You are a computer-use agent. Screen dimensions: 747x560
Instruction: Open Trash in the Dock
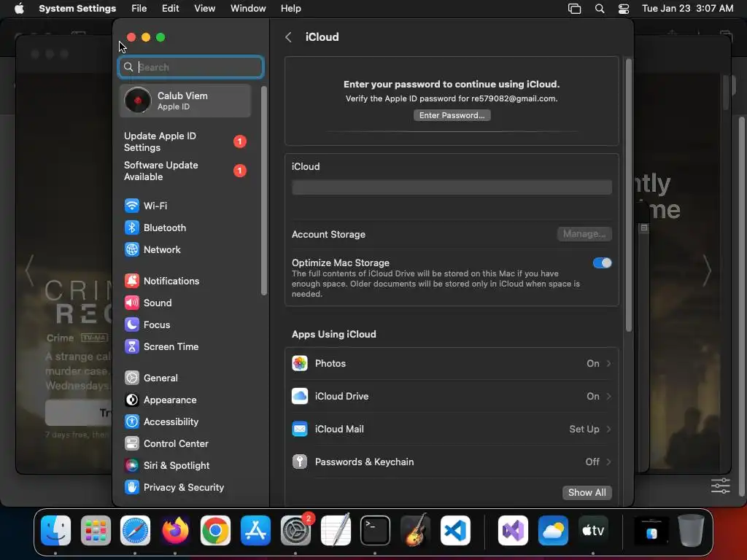(691, 531)
